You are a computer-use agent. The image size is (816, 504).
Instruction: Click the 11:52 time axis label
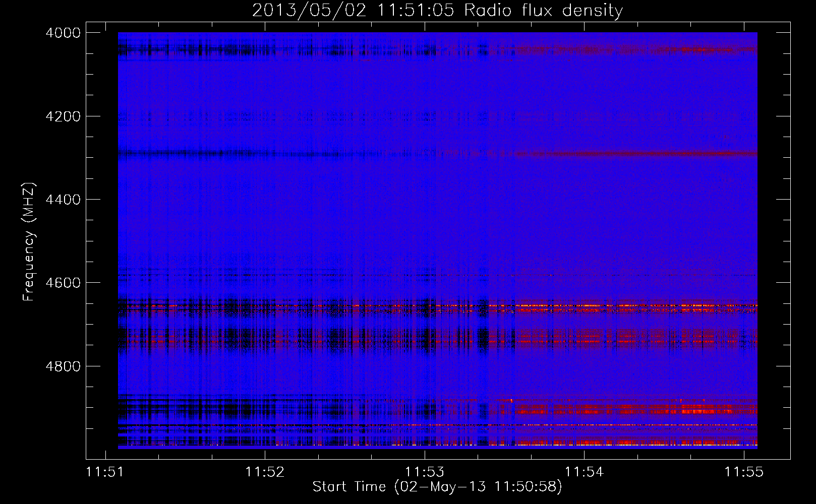265,472
